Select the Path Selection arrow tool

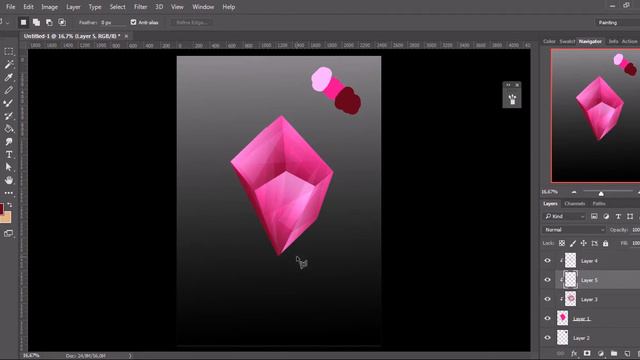point(9,167)
